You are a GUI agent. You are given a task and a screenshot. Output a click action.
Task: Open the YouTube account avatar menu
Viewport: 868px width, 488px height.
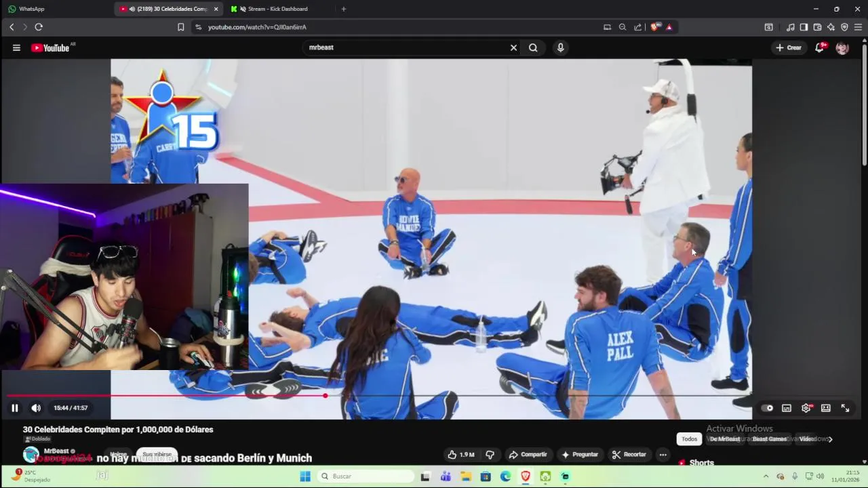pos(842,47)
